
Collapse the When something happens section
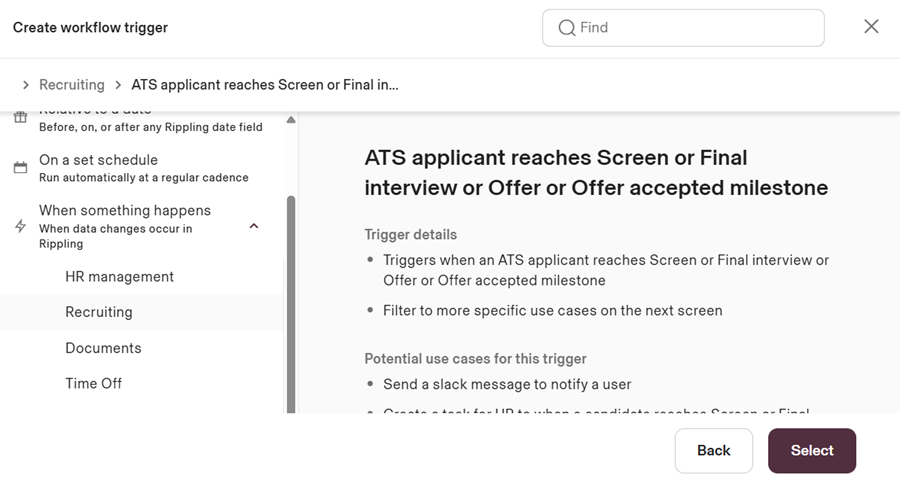254,226
